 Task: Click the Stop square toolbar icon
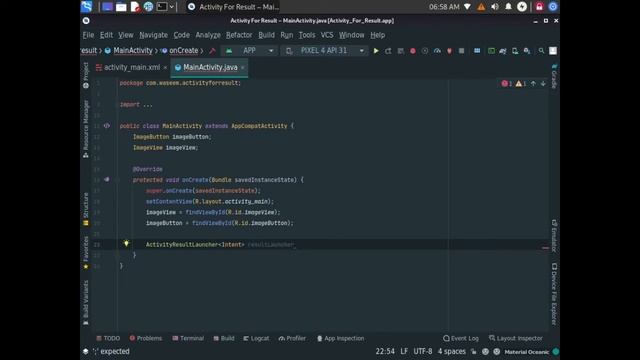(462, 51)
